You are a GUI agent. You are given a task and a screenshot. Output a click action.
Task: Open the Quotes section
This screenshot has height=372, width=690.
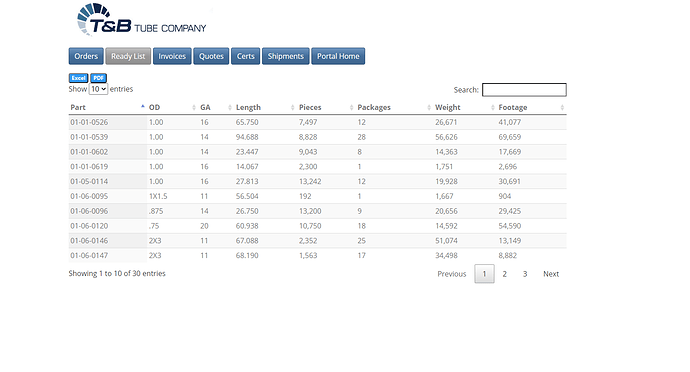coord(211,56)
